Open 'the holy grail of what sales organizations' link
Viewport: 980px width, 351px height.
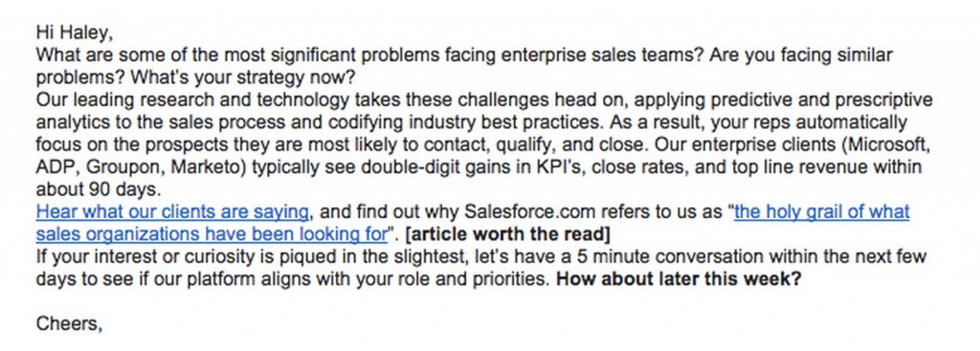point(821,212)
